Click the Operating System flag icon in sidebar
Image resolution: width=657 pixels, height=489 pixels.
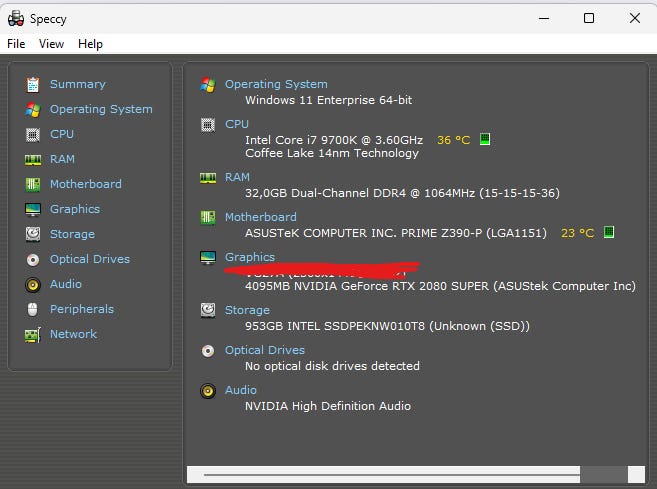pyautogui.click(x=33, y=110)
